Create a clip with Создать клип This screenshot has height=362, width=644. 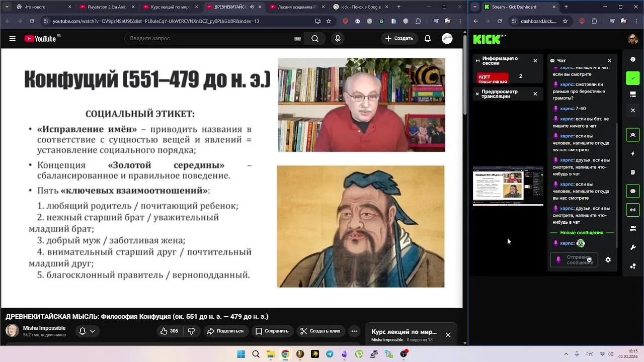point(320,331)
